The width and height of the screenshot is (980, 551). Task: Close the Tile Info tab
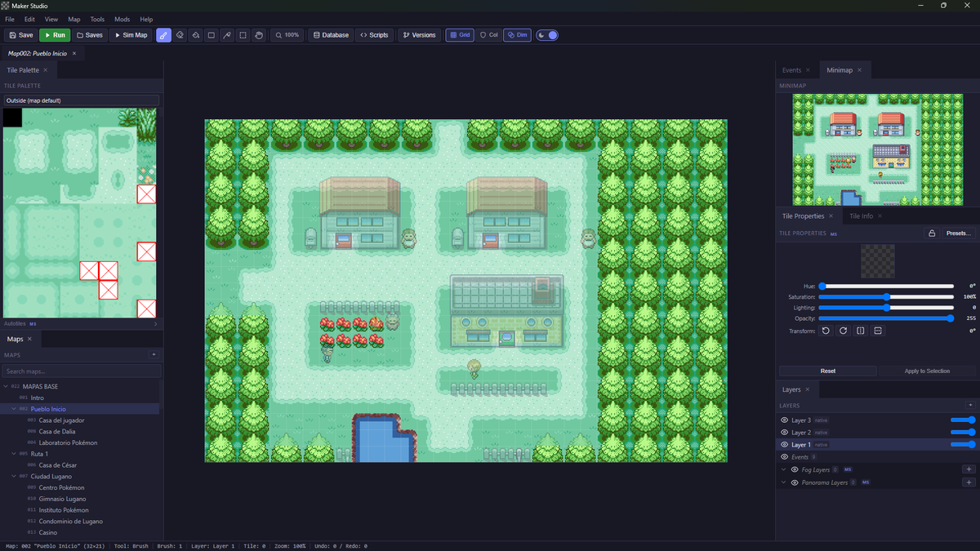click(880, 216)
